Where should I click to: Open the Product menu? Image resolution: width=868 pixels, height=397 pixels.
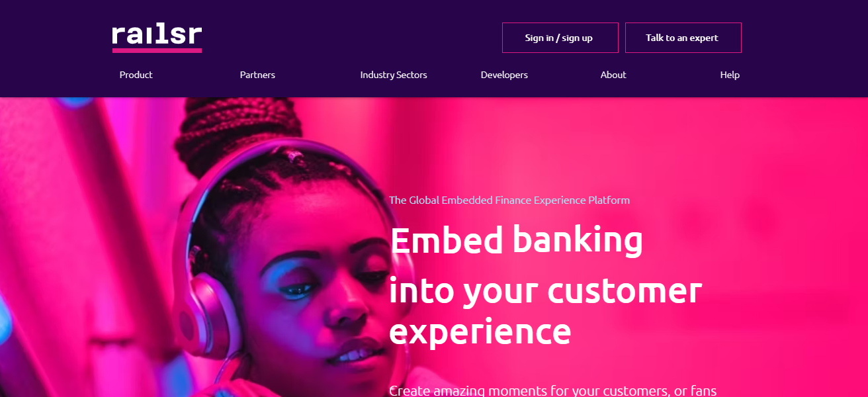click(136, 75)
